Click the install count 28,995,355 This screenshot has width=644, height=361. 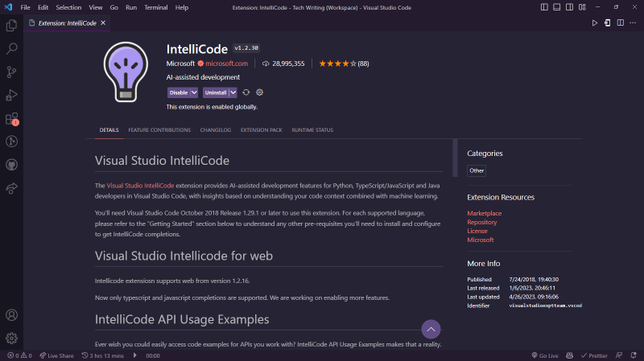pos(284,64)
